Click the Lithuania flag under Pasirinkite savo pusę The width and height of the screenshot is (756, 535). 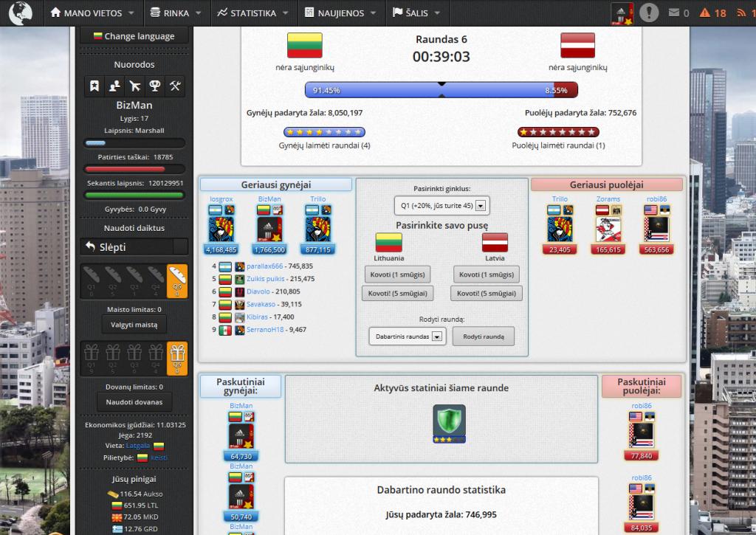point(388,243)
